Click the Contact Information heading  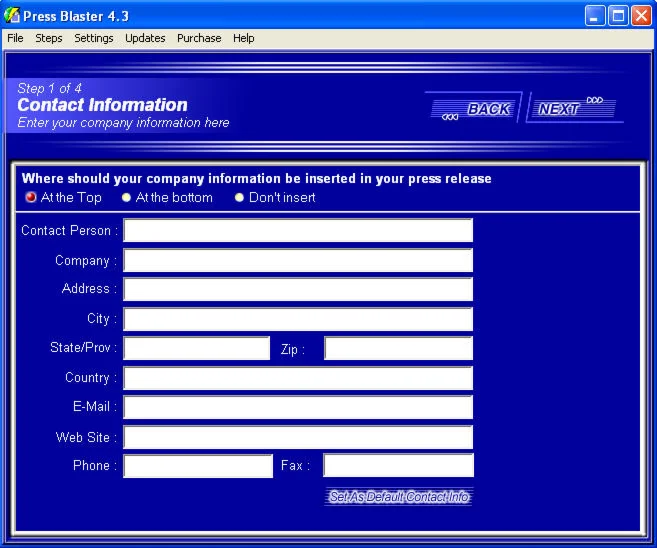[102, 105]
